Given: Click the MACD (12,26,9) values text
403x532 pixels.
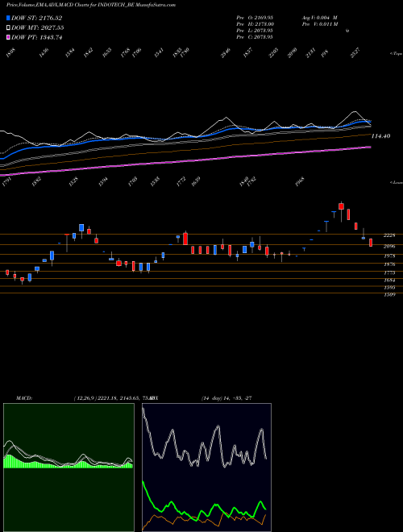Looking at the screenshot, I should 112,398.
